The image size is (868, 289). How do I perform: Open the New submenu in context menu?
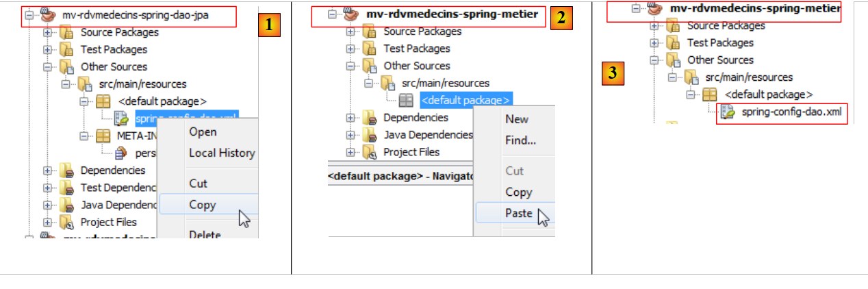517,119
